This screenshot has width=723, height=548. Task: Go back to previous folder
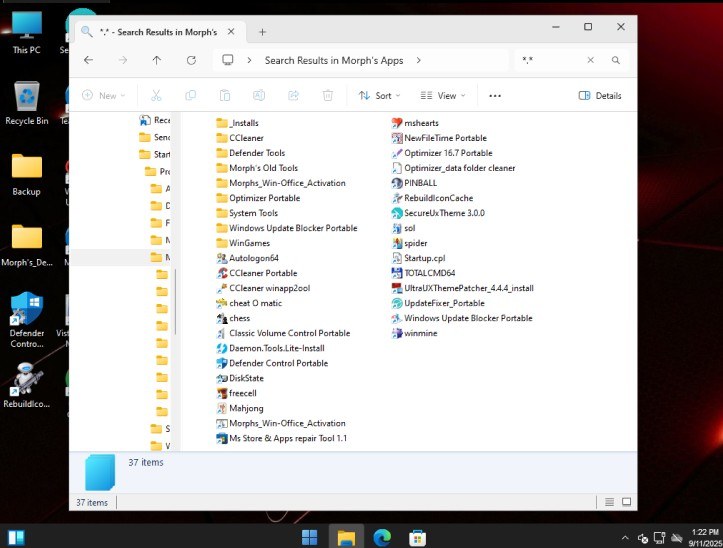coord(89,60)
